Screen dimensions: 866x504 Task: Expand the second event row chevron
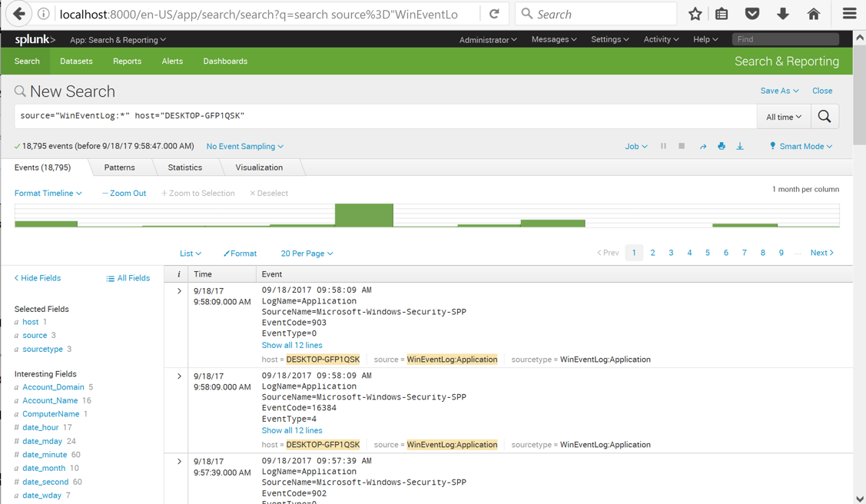click(x=179, y=376)
